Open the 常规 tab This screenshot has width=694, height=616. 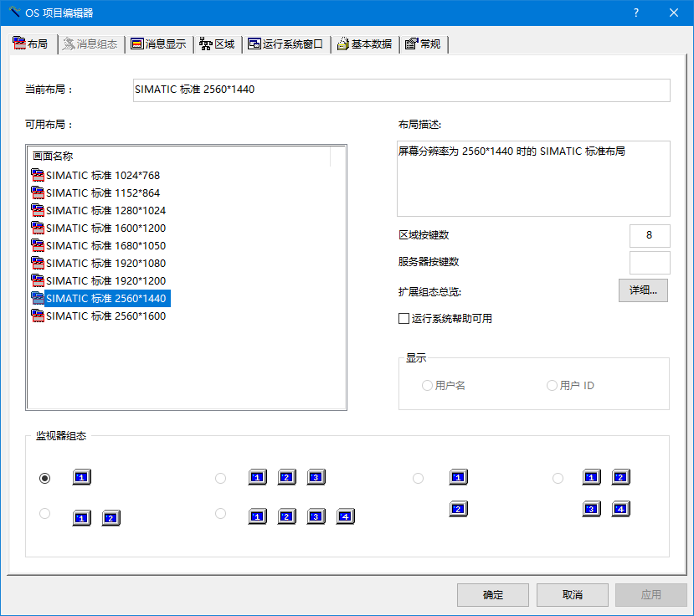pyautogui.click(x=424, y=44)
